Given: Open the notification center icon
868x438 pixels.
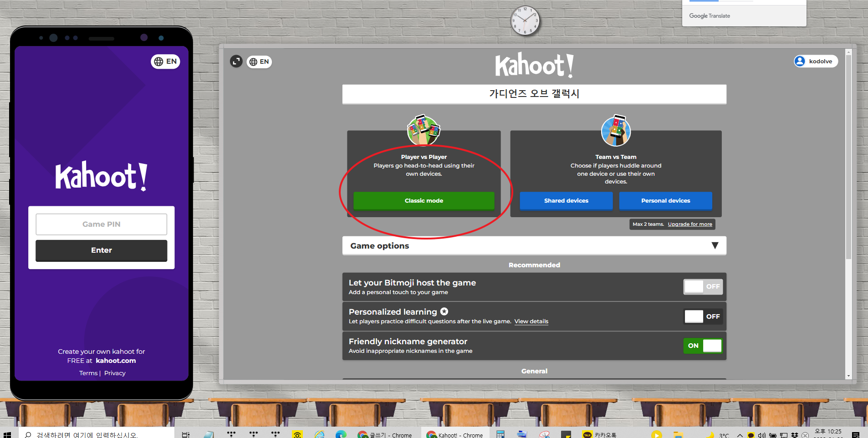Looking at the screenshot, I should pos(856,435).
